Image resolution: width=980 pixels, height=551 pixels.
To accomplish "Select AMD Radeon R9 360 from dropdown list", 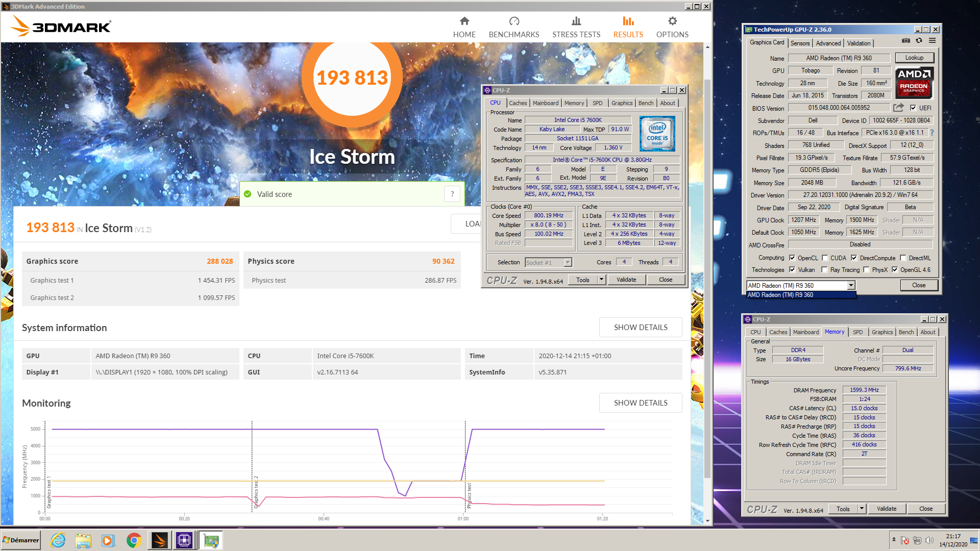I will click(800, 295).
